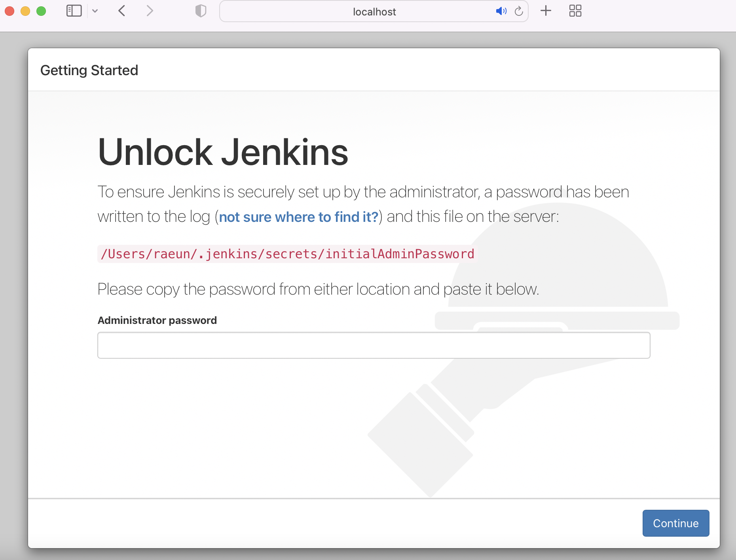Image resolution: width=736 pixels, height=560 pixels.
Task: Click the Administrator password label
Action: (x=157, y=320)
